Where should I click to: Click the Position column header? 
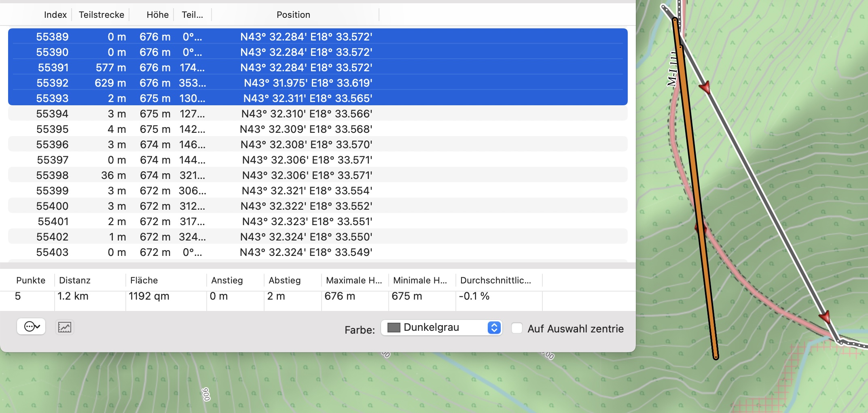tap(293, 15)
